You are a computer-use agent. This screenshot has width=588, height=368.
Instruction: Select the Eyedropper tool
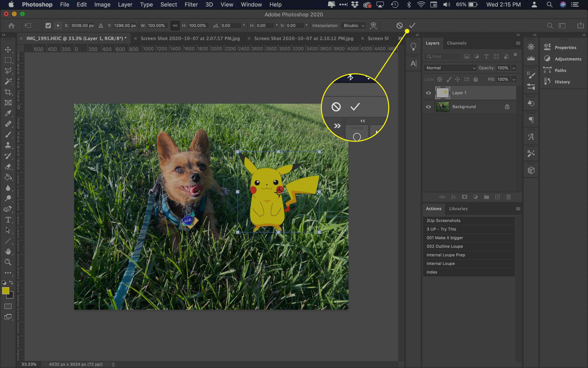coord(8,113)
